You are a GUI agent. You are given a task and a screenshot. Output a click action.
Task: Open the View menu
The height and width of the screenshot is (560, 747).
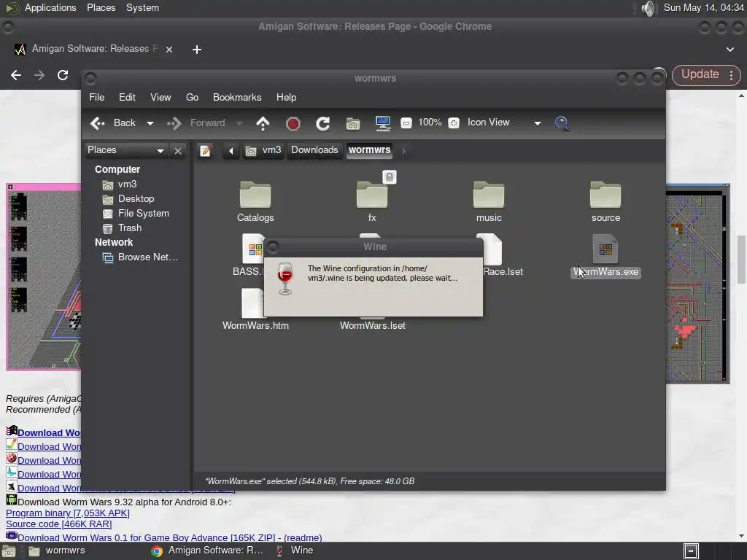(x=160, y=97)
